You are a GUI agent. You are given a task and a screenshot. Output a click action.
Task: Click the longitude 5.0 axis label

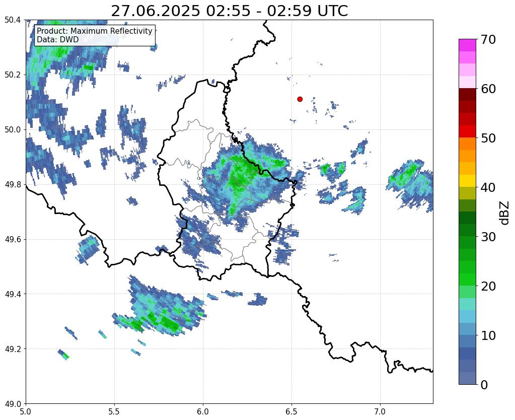(x=26, y=411)
